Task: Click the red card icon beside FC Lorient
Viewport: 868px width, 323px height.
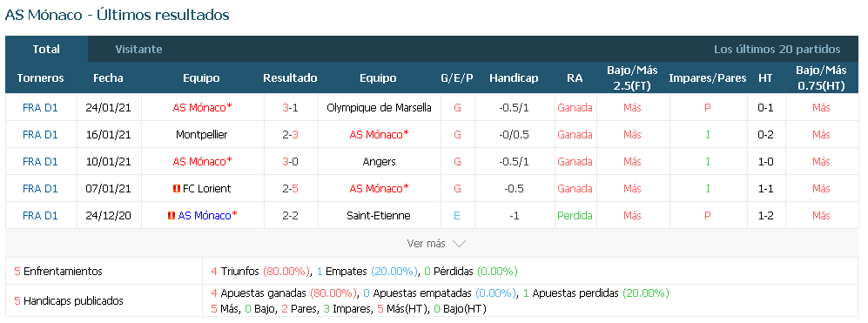Action: point(177,189)
